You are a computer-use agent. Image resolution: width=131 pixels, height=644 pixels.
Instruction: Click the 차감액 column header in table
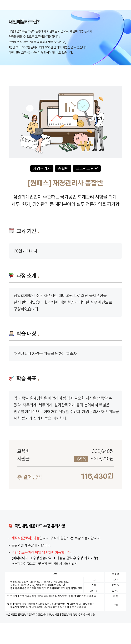coord(115,574)
